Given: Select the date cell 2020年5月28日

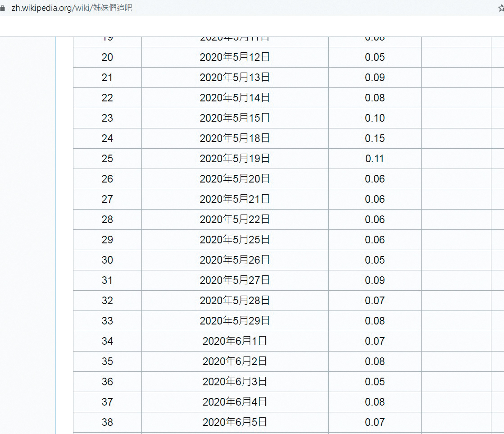Looking at the screenshot, I should click(x=235, y=301).
